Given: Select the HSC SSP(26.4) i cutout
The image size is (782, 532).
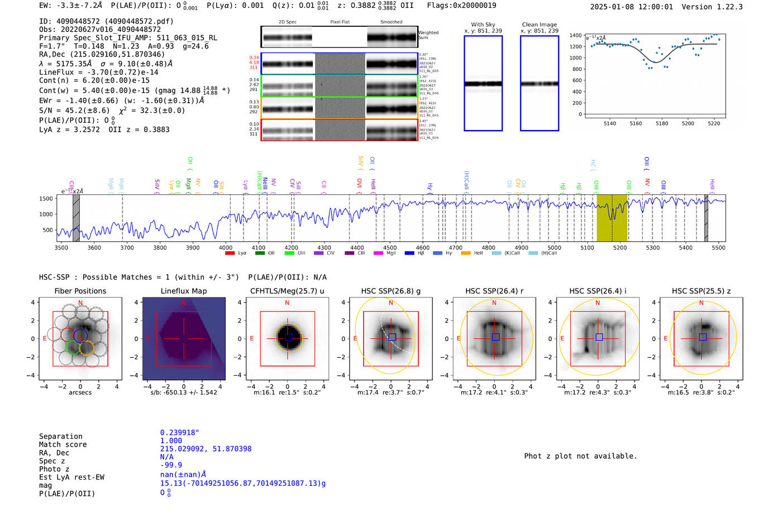Looking at the screenshot, I should point(598,339).
